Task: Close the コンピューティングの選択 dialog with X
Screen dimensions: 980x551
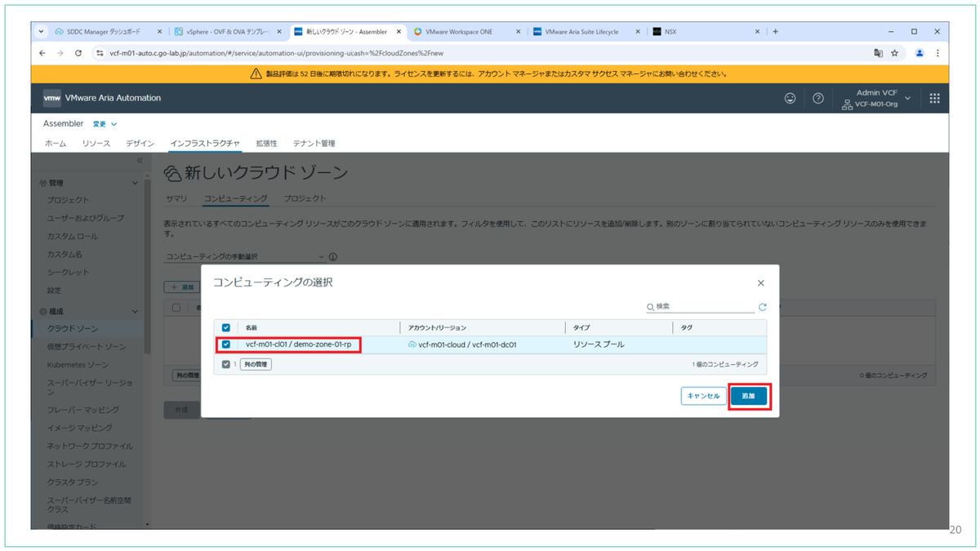Action: tap(760, 283)
